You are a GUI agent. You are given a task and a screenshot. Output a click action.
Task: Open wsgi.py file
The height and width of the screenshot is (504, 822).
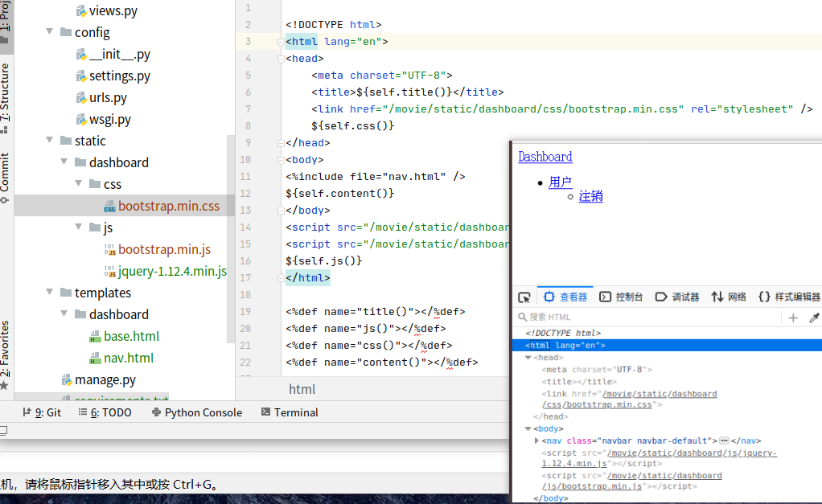click(110, 120)
